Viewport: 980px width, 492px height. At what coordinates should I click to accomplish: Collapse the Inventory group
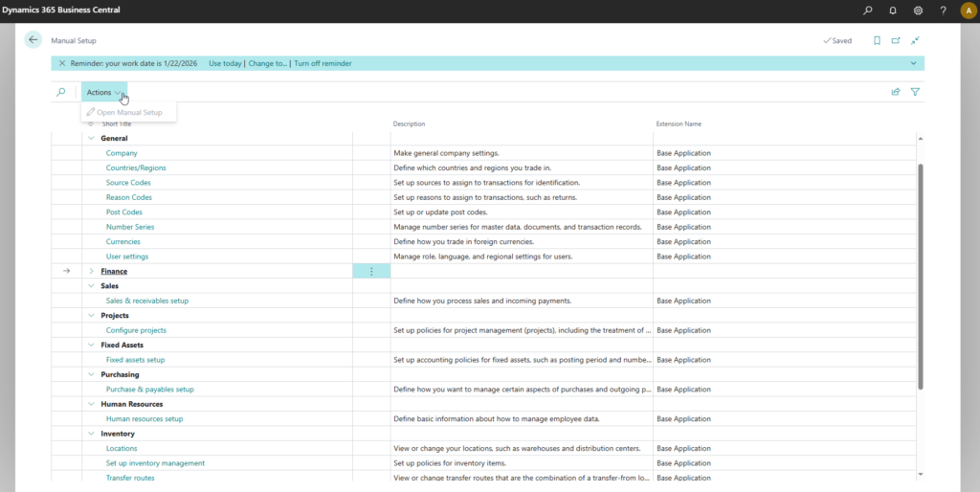click(91, 434)
